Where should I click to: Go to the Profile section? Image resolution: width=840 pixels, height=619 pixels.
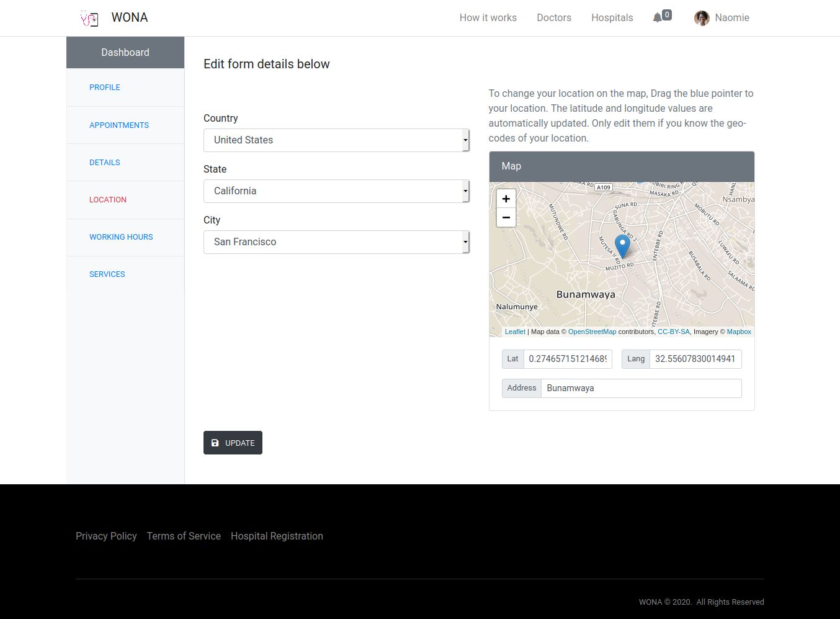(105, 88)
